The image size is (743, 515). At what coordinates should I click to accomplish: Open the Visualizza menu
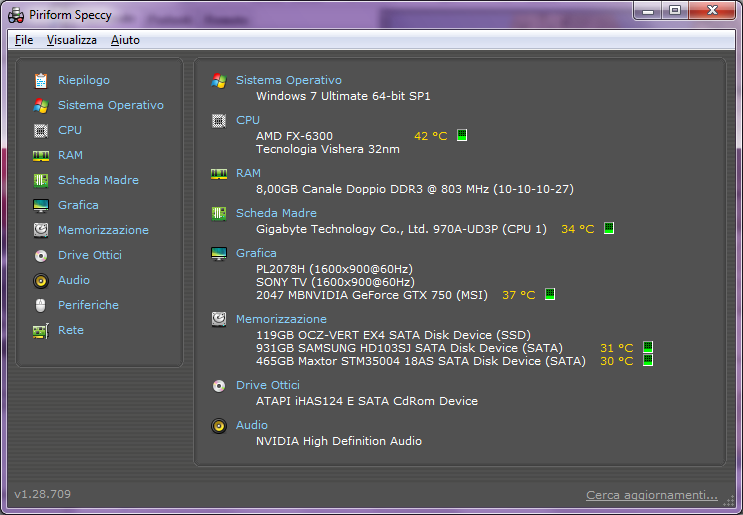72,40
